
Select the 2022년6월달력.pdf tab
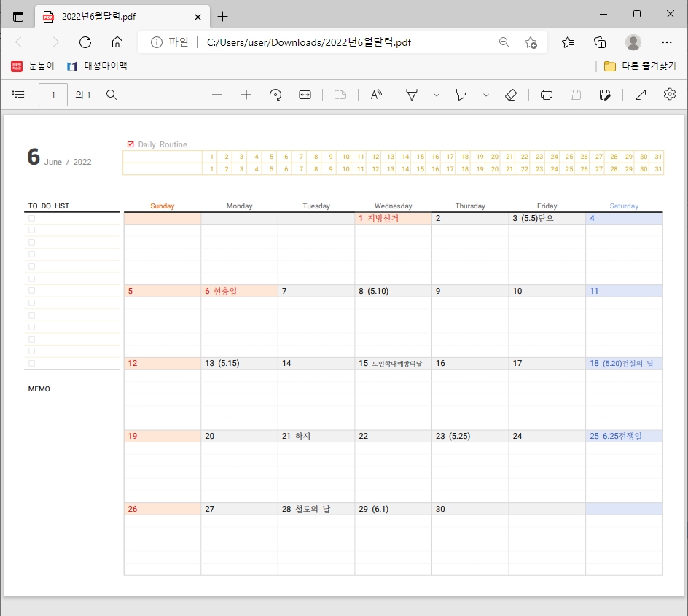pyautogui.click(x=122, y=17)
